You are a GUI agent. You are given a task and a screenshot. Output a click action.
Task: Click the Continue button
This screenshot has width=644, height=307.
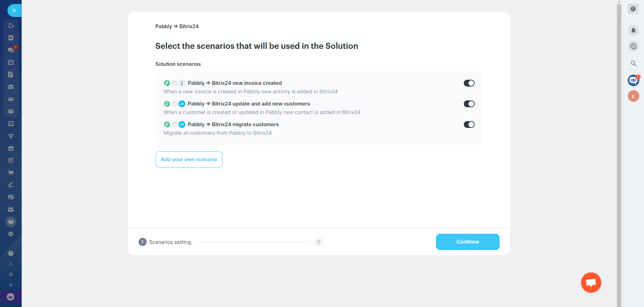click(x=468, y=242)
